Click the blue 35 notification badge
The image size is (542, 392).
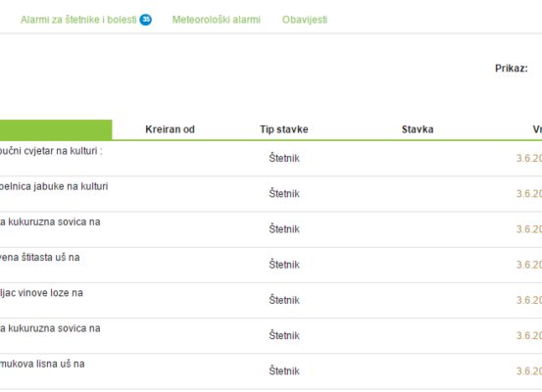click(x=145, y=20)
